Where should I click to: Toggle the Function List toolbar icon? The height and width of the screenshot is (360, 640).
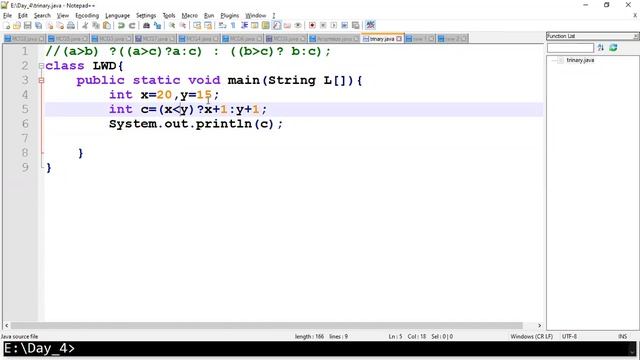click(x=276, y=25)
